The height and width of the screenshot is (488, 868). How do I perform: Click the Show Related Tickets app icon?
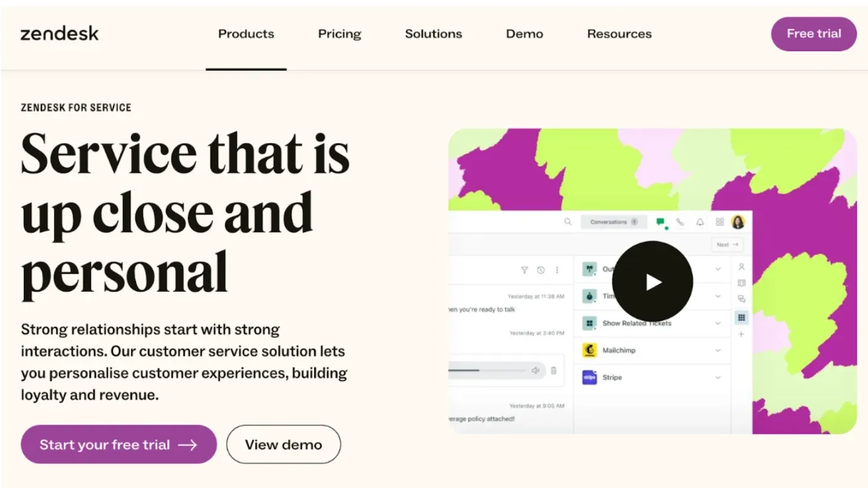pyautogui.click(x=589, y=323)
